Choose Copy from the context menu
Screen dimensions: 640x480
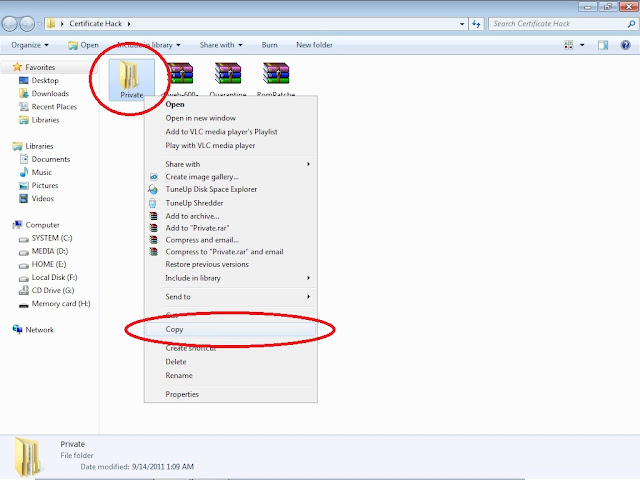(231, 329)
